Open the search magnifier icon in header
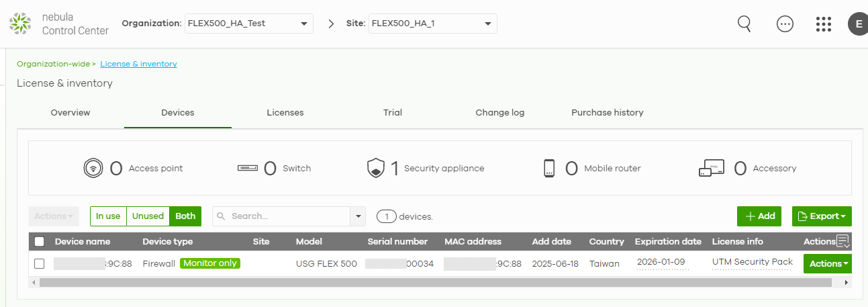This screenshot has height=307, width=868. 744,24
